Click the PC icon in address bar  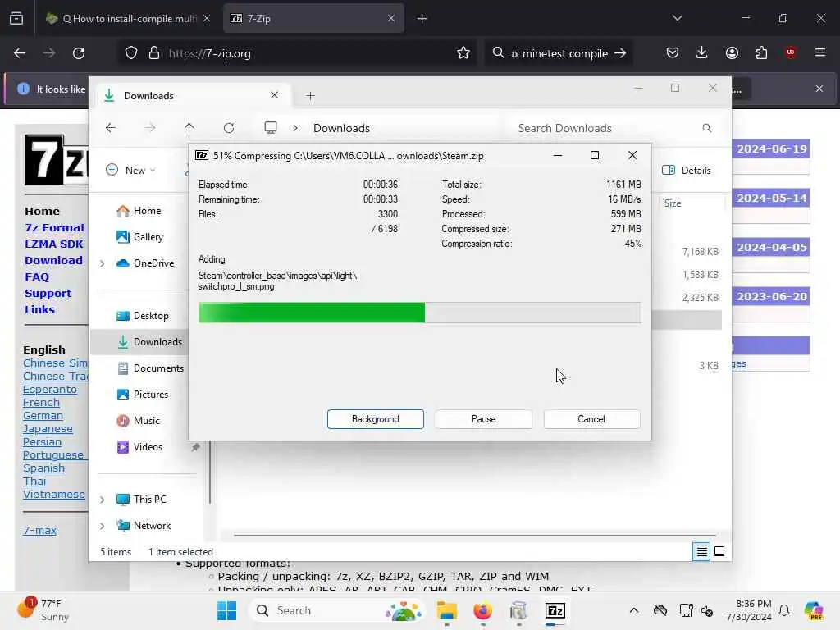[271, 127]
